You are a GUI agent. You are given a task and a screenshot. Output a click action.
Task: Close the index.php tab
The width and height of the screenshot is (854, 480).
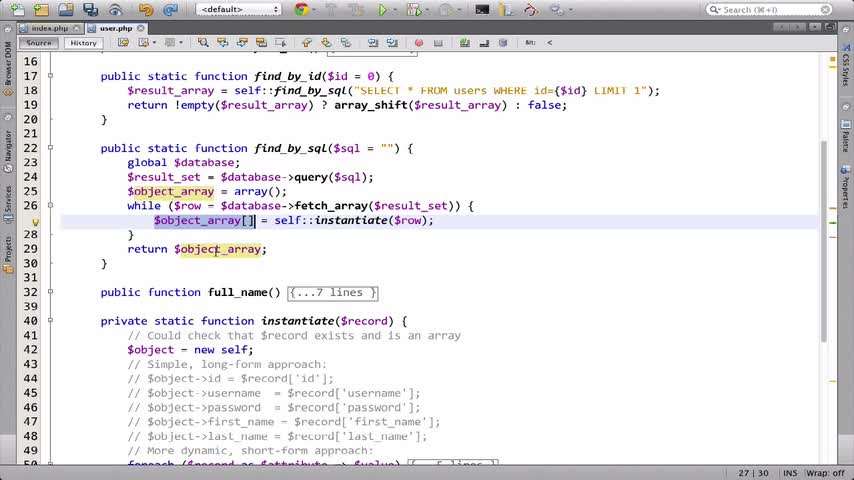click(76, 28)
